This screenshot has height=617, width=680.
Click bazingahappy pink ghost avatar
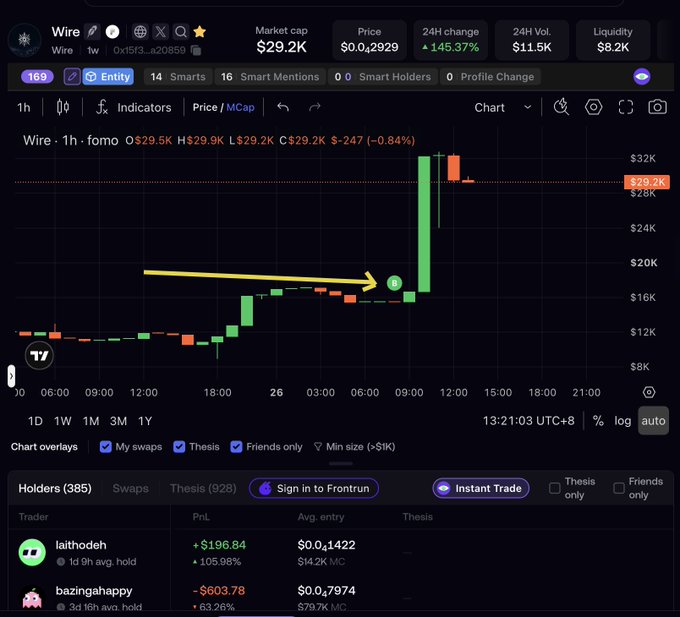[32, 598]
